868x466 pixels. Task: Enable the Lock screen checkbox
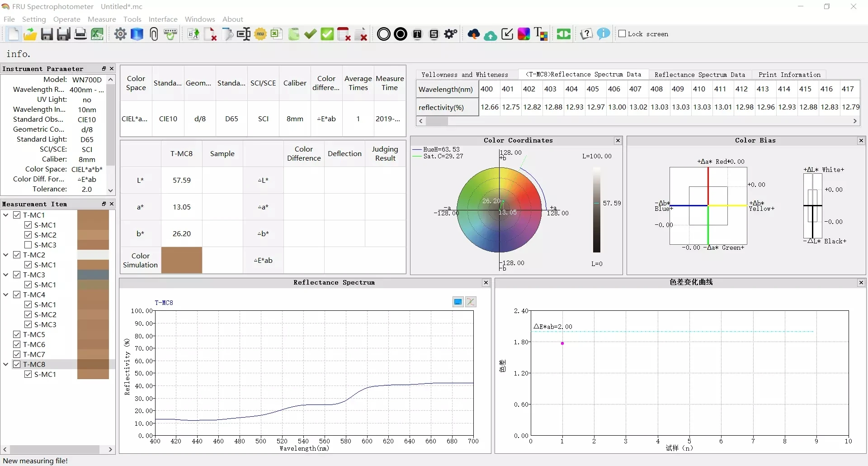[622, 34]
